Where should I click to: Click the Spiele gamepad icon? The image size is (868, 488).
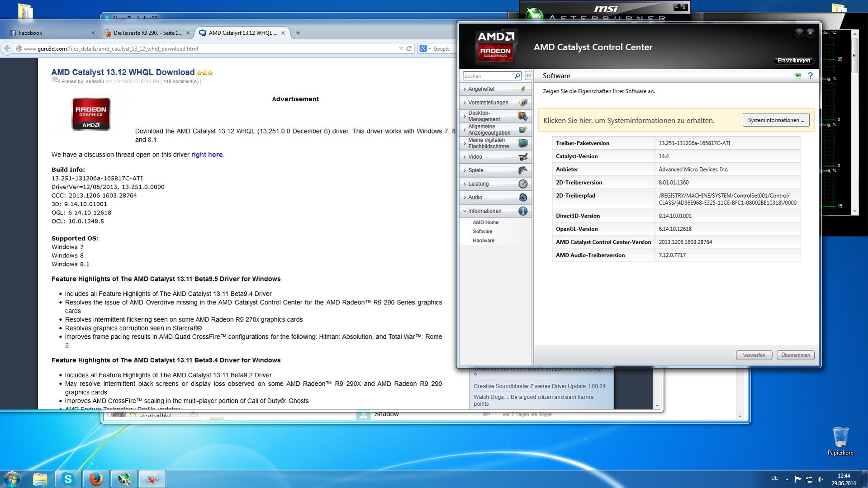tap(523, 171)
